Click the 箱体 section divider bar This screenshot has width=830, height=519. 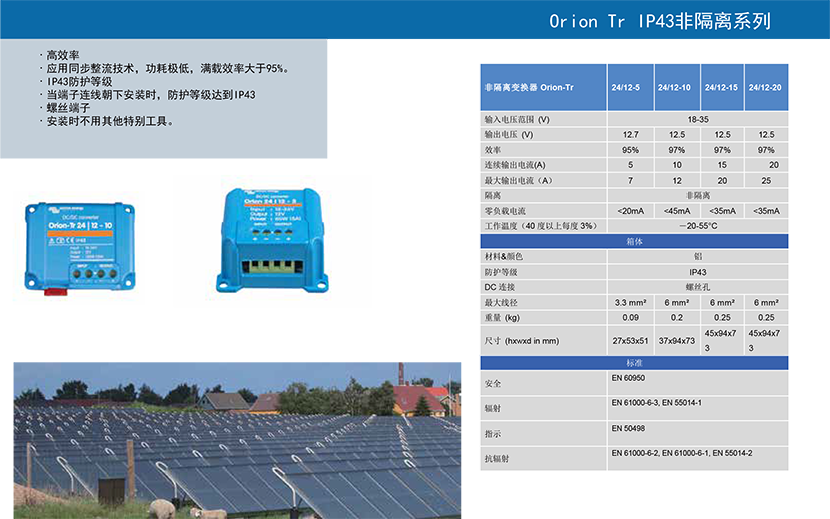[634, 241]
